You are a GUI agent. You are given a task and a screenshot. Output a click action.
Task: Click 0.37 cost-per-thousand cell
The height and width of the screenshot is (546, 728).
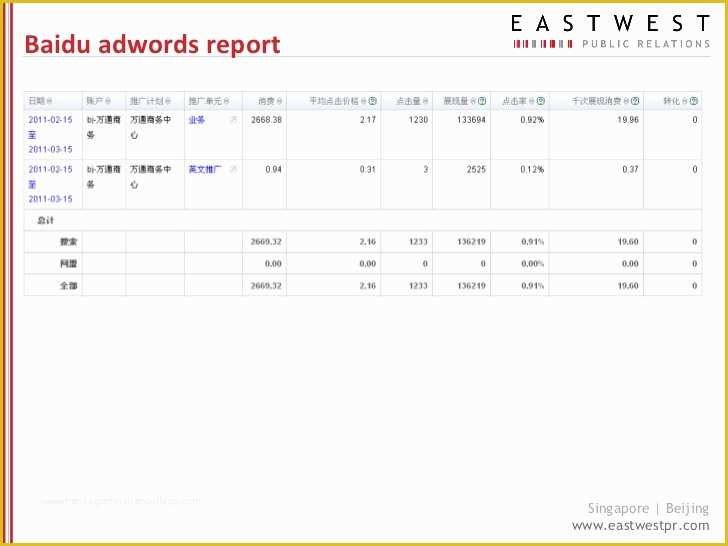(630, 169)
